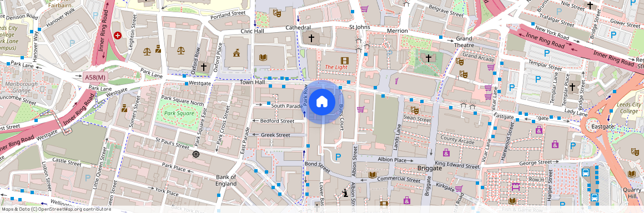
Task: Click the green Park Square label
Action: (x=179, y=113)
